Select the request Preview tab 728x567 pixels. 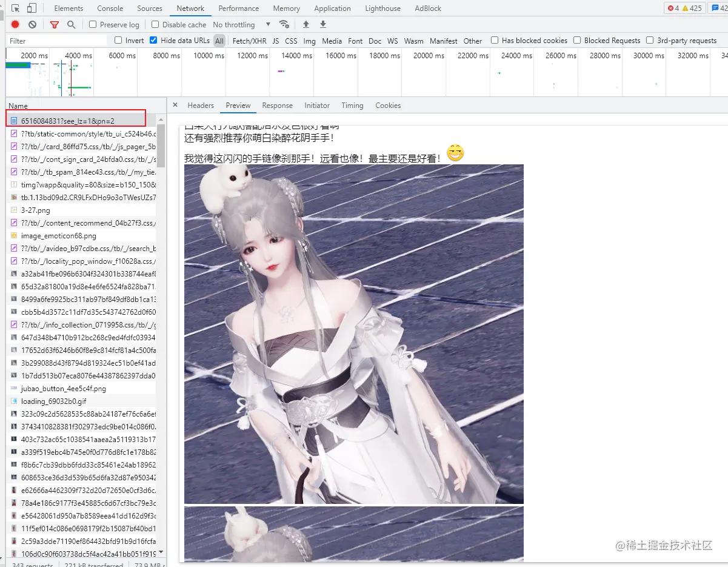pos(238,106)
